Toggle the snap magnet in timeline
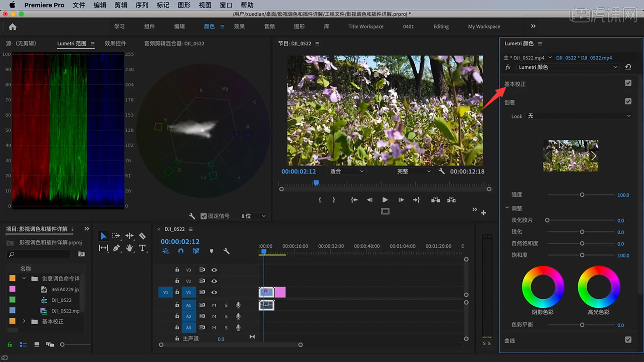The image size is (644, 362). click(181, 251)
